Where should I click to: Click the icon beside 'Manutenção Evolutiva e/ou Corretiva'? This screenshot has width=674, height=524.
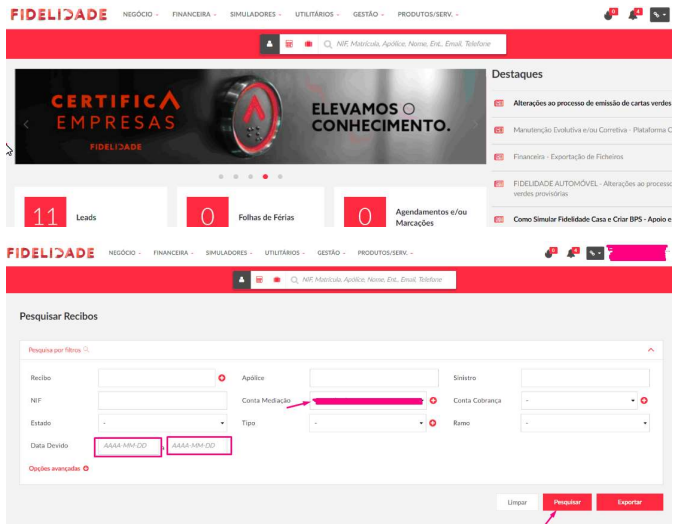pos(499,130)
